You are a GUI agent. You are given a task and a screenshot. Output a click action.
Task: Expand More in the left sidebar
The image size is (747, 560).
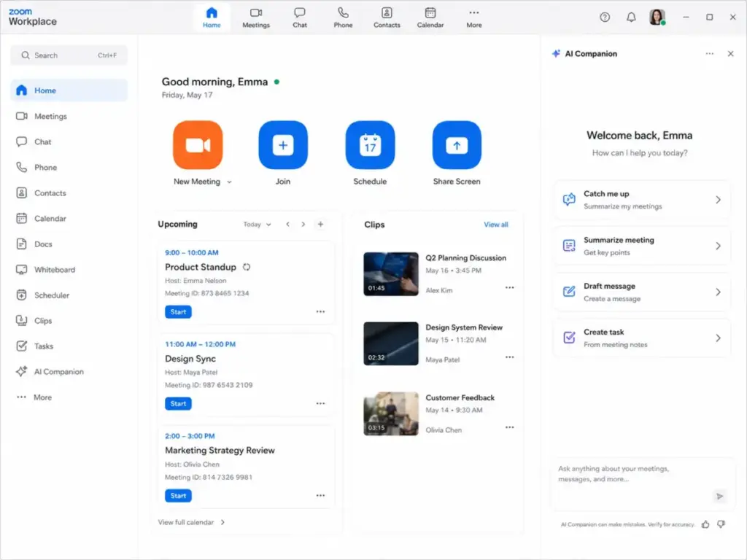pos(69,397)
